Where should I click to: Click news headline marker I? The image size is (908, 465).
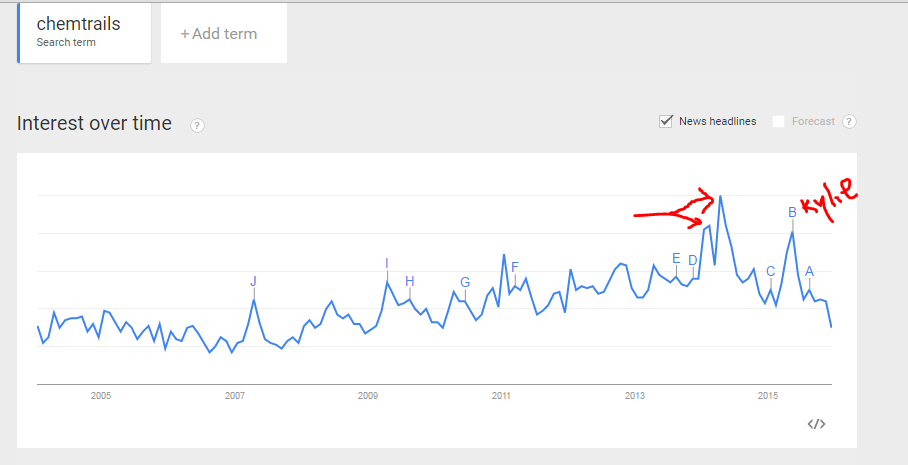[x=386, y=264]
